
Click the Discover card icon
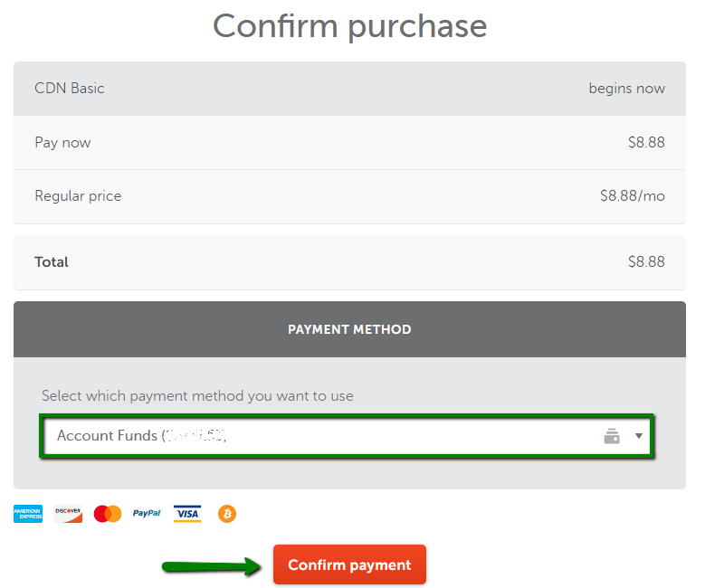(68, 514)
